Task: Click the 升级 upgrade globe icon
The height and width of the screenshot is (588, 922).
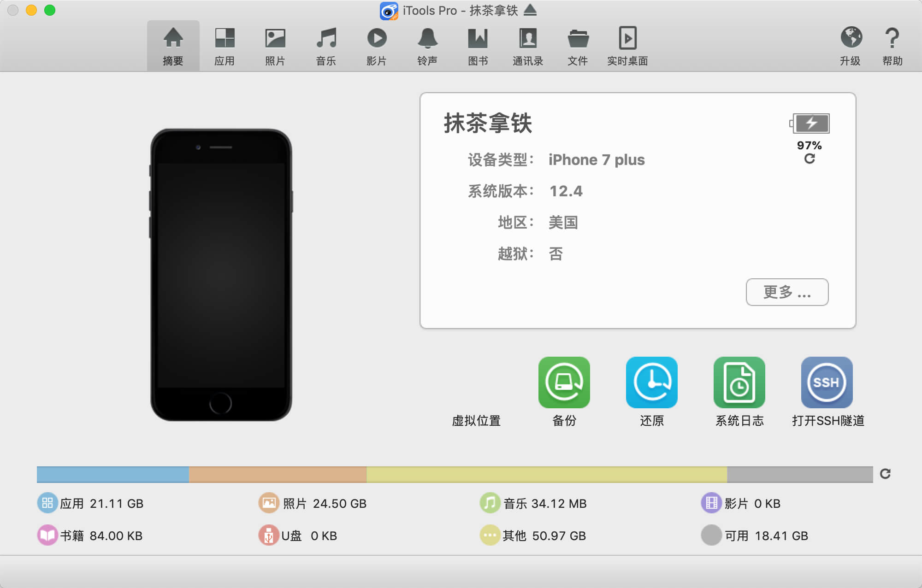Action: [851, 38]
